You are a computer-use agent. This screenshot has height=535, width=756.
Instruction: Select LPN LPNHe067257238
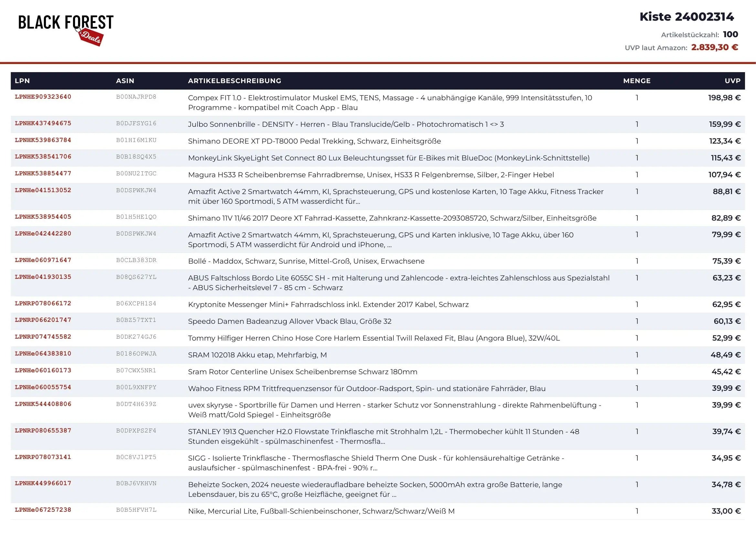pos(43,510)
